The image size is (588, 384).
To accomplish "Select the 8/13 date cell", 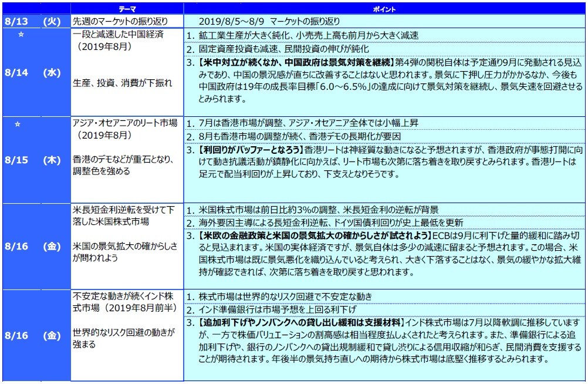I will click(x=16, y=22).
